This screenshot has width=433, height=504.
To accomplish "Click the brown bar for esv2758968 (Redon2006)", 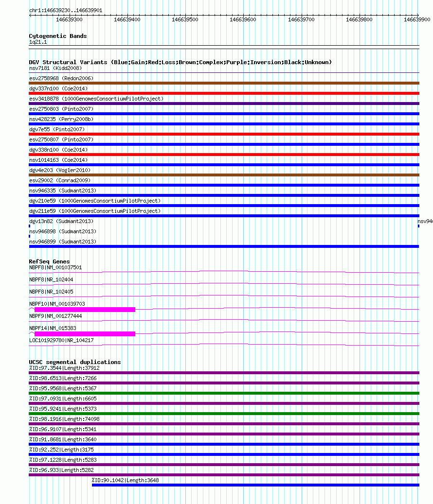I will click(224, 83).
